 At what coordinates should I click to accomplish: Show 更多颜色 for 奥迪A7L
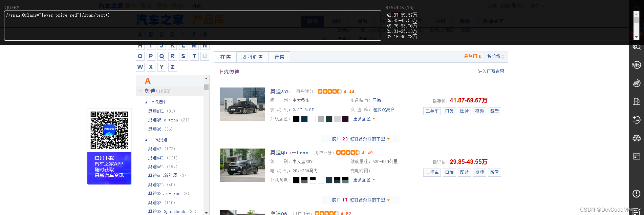coord(364,119)
